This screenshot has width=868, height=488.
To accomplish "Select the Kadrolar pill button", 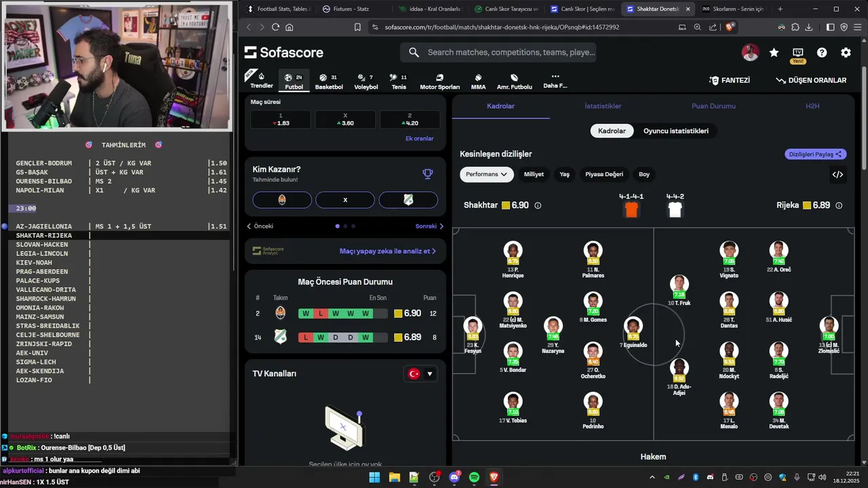I will (x=612, y=131).
